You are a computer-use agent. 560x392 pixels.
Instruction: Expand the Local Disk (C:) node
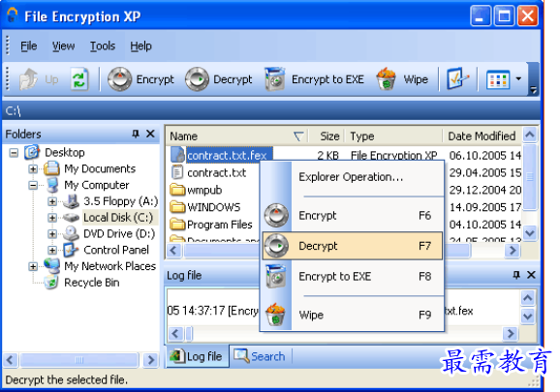point(52,218)
